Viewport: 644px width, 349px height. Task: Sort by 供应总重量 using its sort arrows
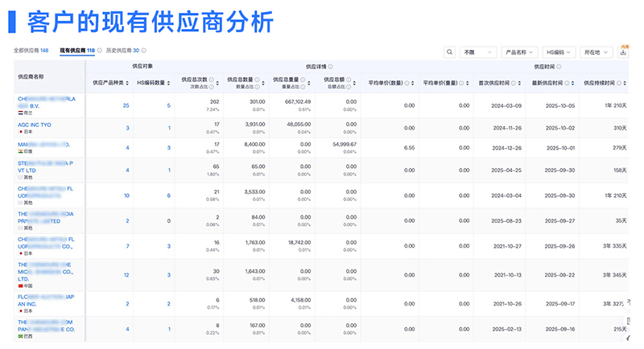click(x=308, y=83)
